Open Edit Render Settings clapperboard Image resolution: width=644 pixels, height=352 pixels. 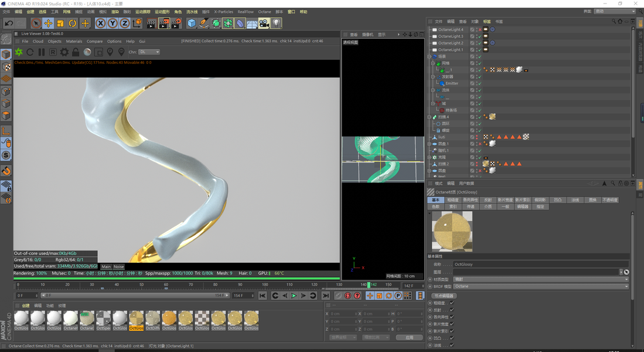pos(176,23)
